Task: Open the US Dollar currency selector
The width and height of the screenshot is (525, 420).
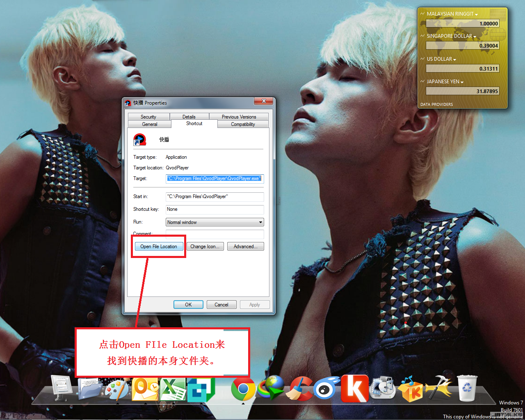Action: point(454,59)
